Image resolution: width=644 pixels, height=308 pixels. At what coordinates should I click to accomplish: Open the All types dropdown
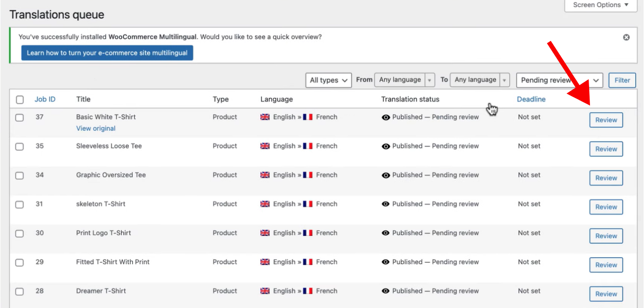tap(328, 80)
